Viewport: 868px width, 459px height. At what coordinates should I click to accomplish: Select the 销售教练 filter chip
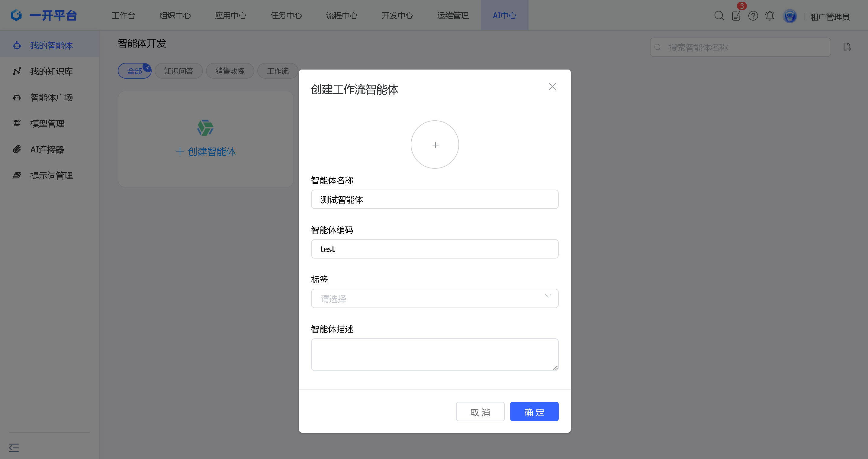click(230, 71)
